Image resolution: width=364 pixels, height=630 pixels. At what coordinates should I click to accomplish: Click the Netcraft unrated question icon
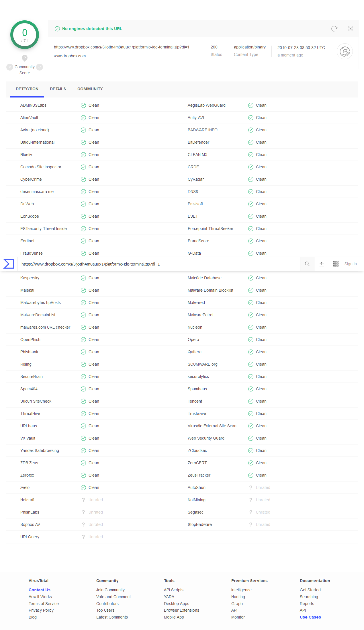(x=83, y=500)
